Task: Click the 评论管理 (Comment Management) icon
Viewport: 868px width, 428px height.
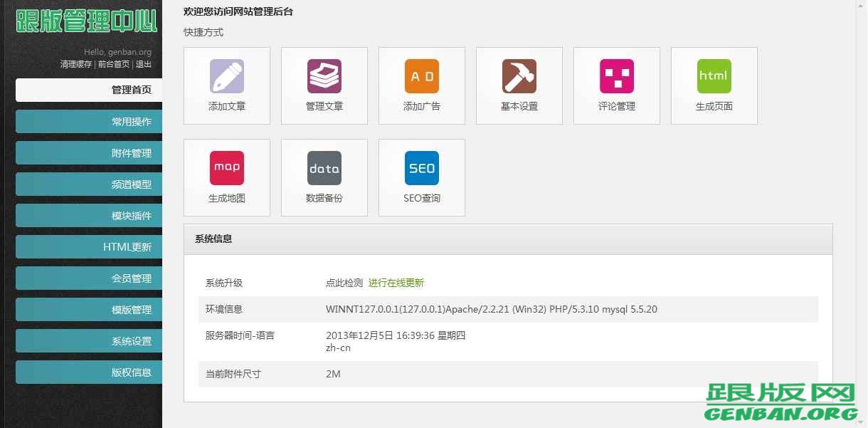Action: tap(616, 84)
